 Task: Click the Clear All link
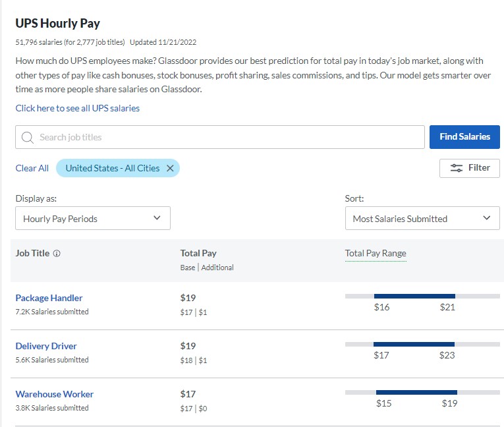pyautogui.click(x=32, y=168)
